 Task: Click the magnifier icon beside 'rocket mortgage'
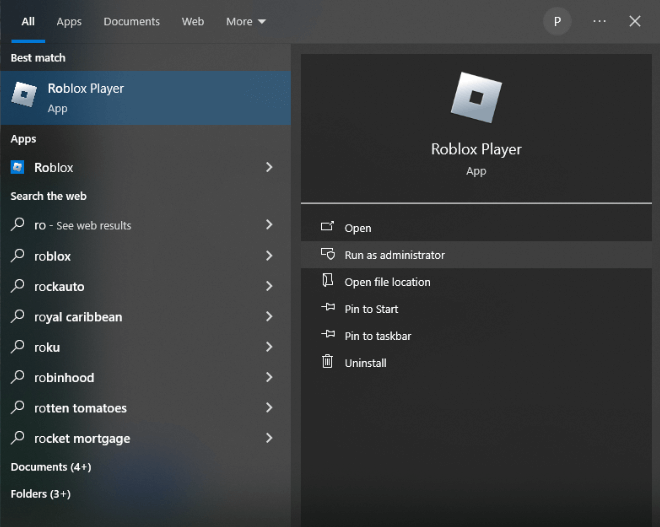17,437
